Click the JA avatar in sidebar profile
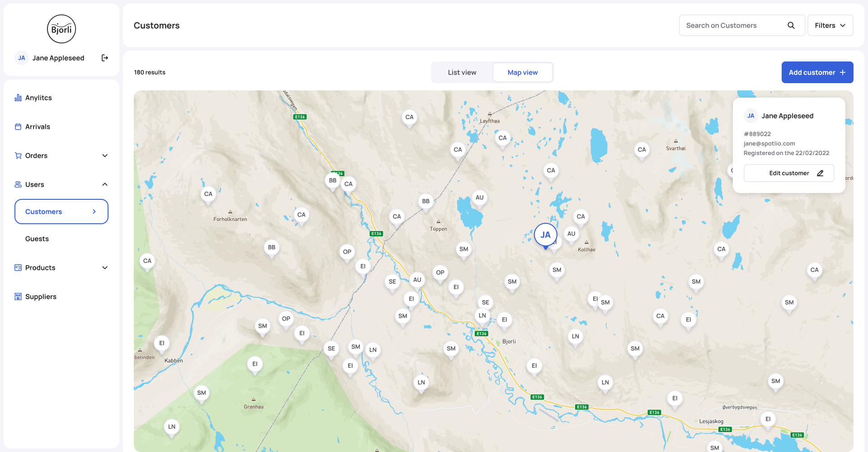The image size is (868, 452). [x=22, y=58]
